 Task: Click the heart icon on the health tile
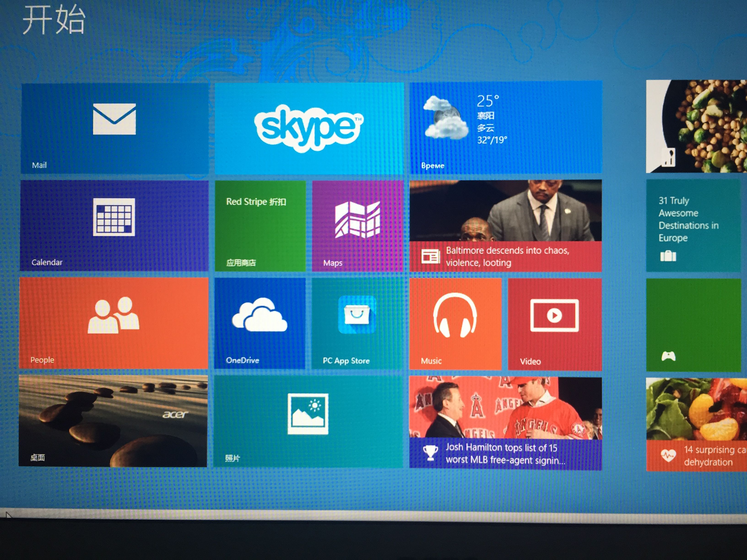(668, 456)
